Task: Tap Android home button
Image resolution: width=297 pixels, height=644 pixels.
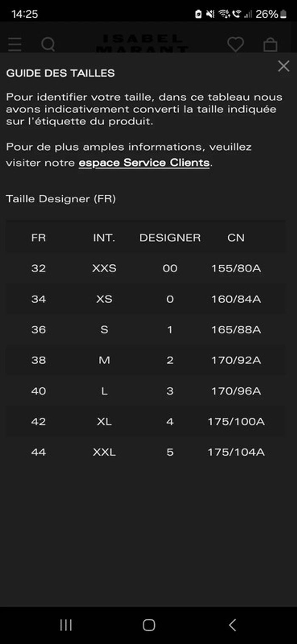Action: pos(148,625)
